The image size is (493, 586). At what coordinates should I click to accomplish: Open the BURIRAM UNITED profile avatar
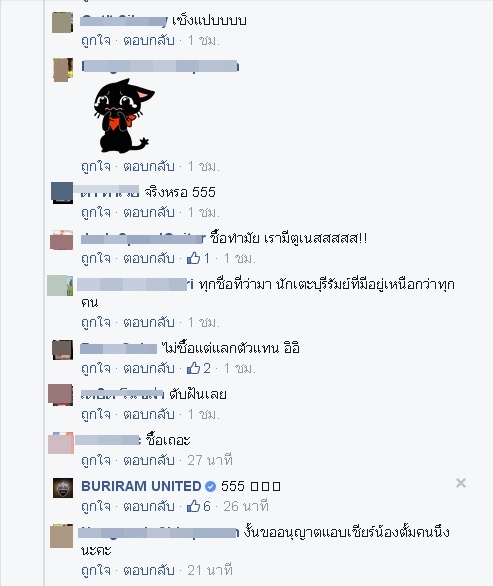coord(63,488)
